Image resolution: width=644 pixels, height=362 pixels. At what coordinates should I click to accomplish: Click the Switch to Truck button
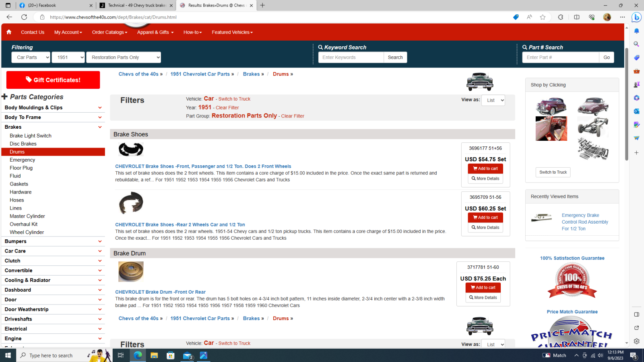point(553,172)
